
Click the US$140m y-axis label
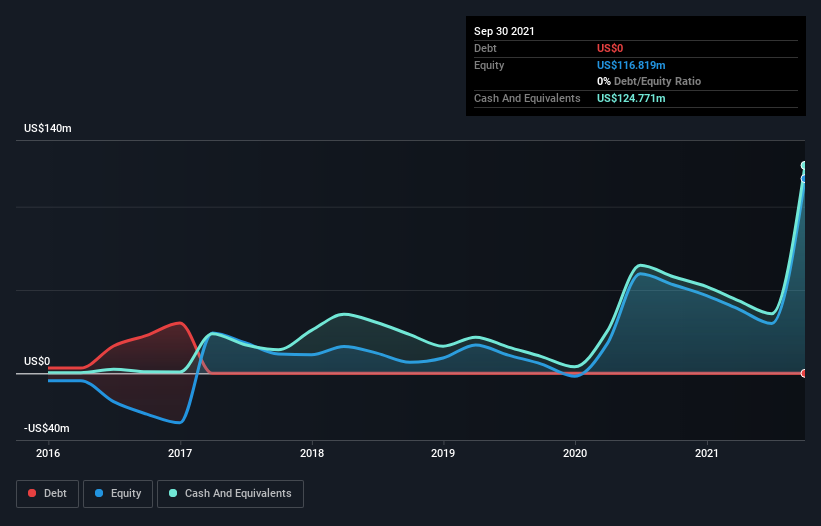48,128
